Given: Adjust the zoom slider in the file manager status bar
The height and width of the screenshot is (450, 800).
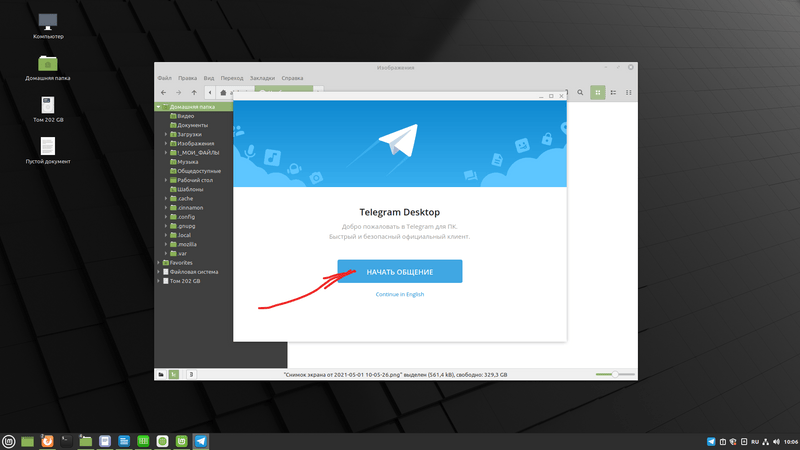Looking at the screenshot, I should point(615,374).
